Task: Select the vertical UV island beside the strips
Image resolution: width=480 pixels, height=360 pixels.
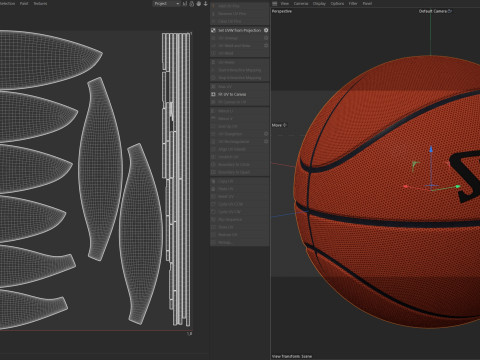Action: [x=141, y=233]
